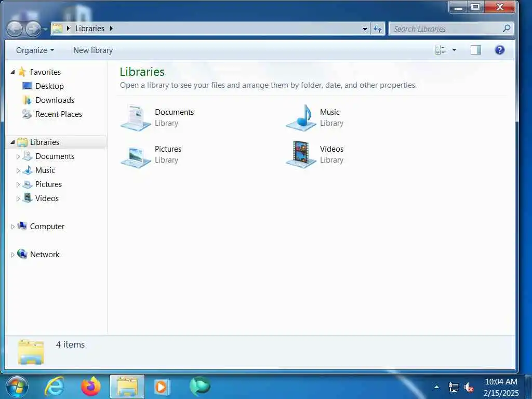Click Windows Explorer taskbar button
532x399 pixels.
(127, 387)
